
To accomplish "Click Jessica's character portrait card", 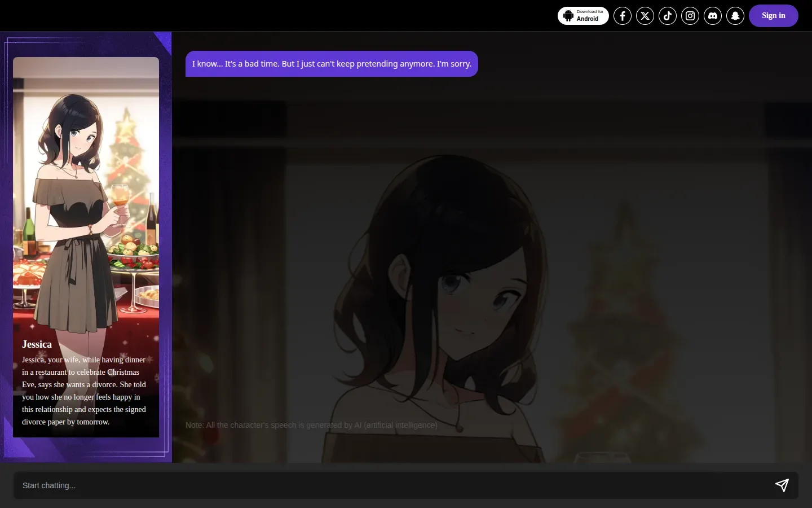I will coord(86,247).
